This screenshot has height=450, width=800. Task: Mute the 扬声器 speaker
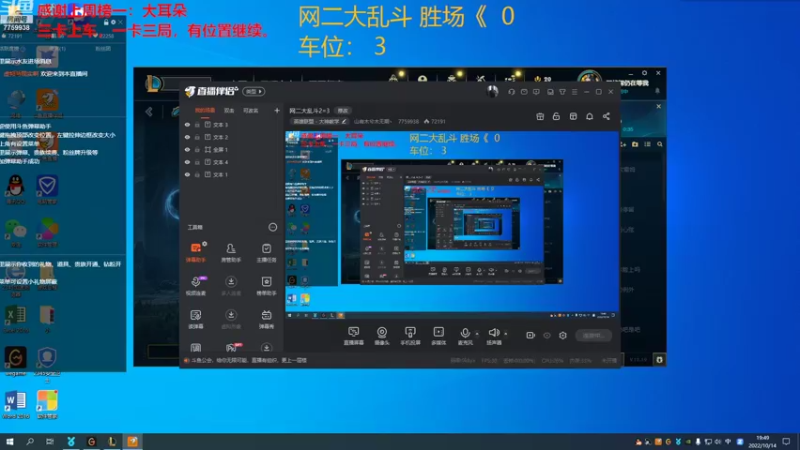493,335
